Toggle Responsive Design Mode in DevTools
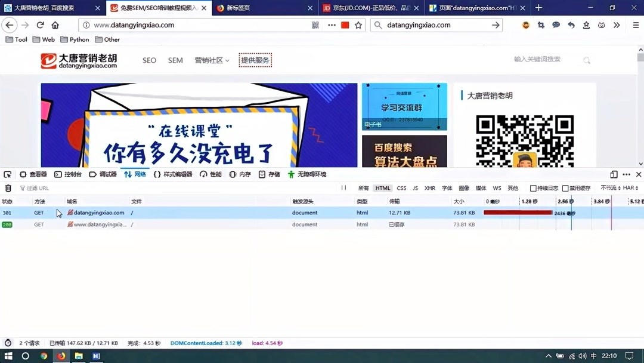Viewport: 644px width, 363px height. pyautogui.click(x=614, y=174)
